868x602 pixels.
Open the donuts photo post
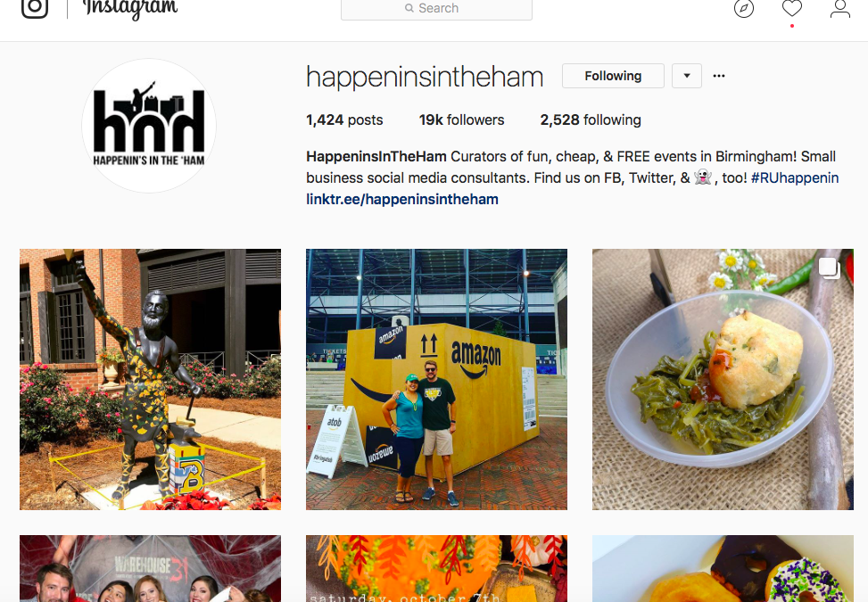click(723, 568)
